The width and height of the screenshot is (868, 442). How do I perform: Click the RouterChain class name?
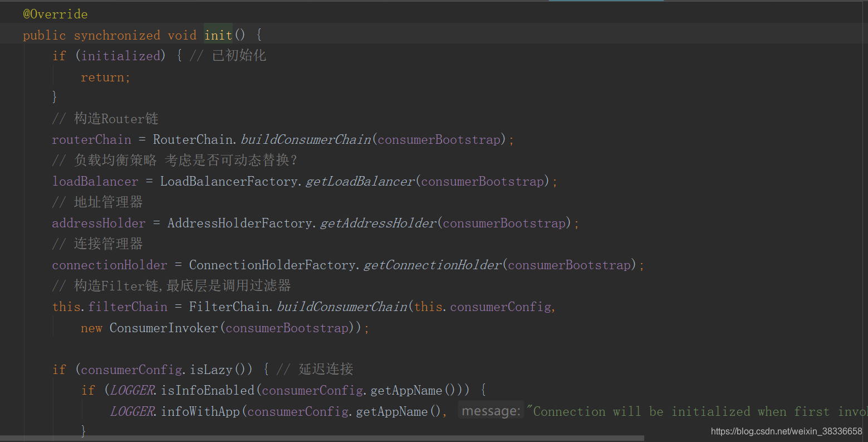[x=193, y=139]
